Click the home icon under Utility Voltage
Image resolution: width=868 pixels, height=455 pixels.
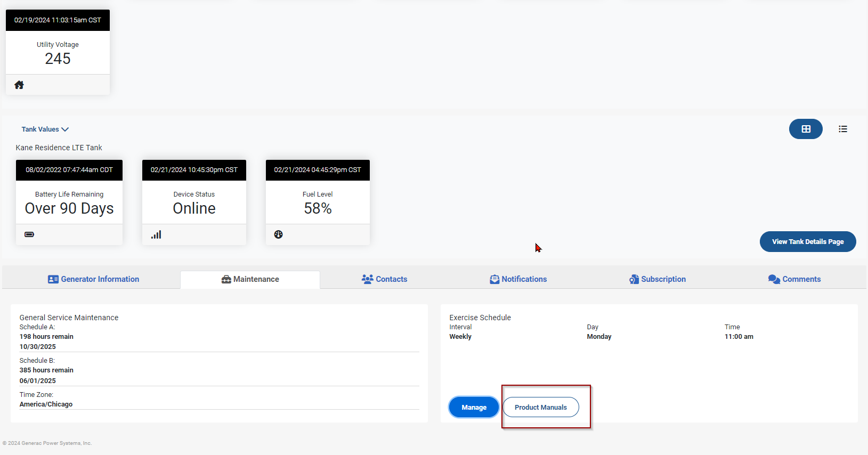(x=19, y=85)
